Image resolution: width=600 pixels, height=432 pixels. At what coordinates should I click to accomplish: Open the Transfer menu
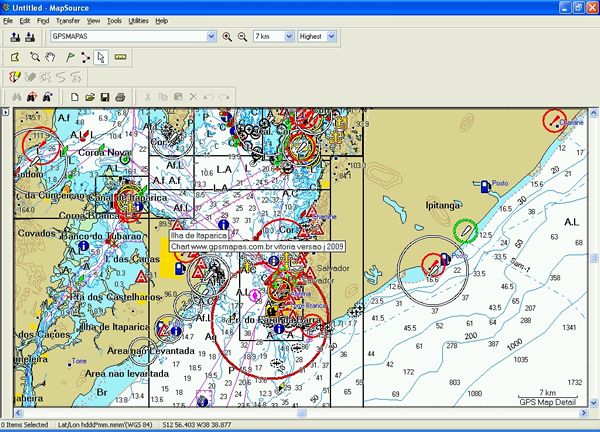tap(68, 20)
